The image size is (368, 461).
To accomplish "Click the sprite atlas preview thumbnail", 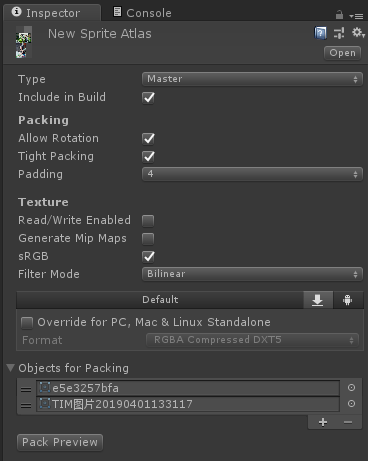I will (x=24, y=42).
